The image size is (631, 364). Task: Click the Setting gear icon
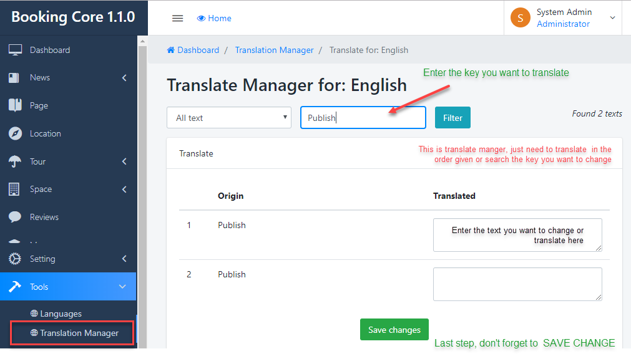tap(15, 259)
